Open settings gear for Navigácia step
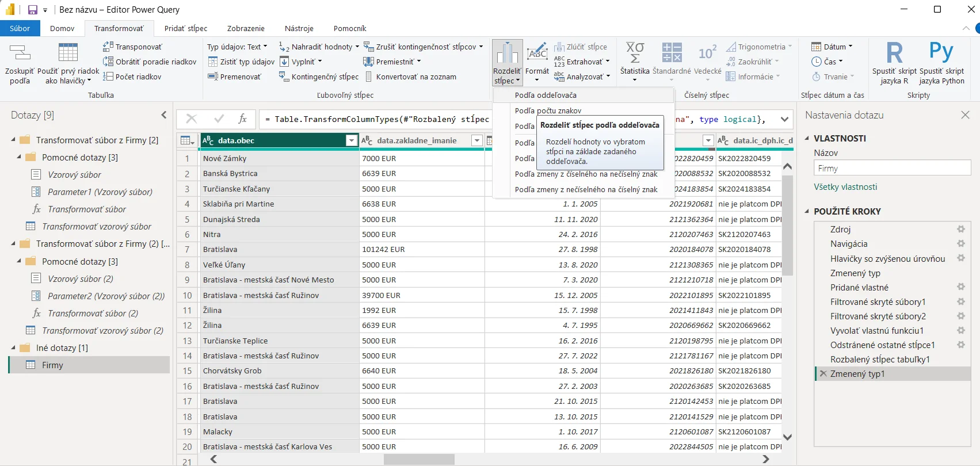980x466 pixels. (x=960, y=243)
